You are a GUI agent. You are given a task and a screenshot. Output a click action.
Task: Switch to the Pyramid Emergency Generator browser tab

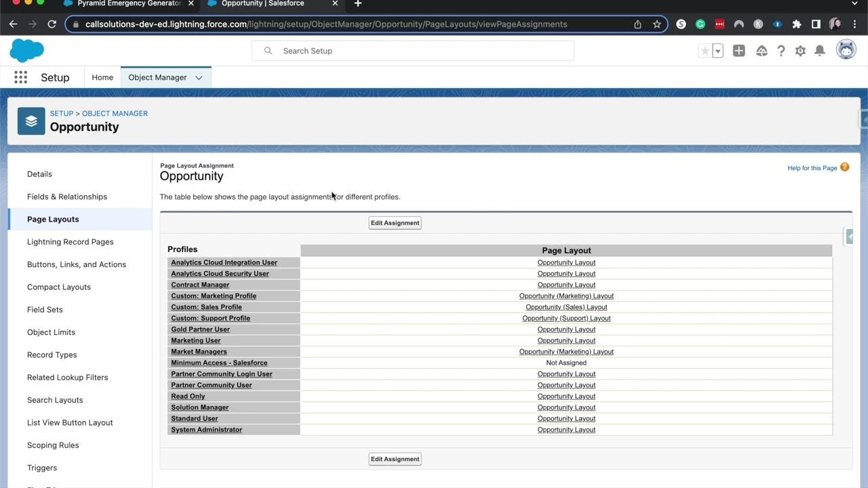tap(130, 3)
